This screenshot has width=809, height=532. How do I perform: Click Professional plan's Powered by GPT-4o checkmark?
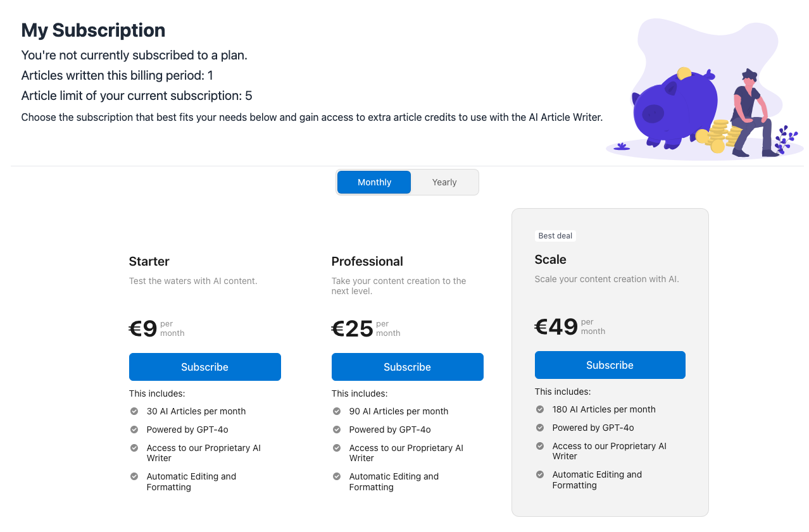337,430
